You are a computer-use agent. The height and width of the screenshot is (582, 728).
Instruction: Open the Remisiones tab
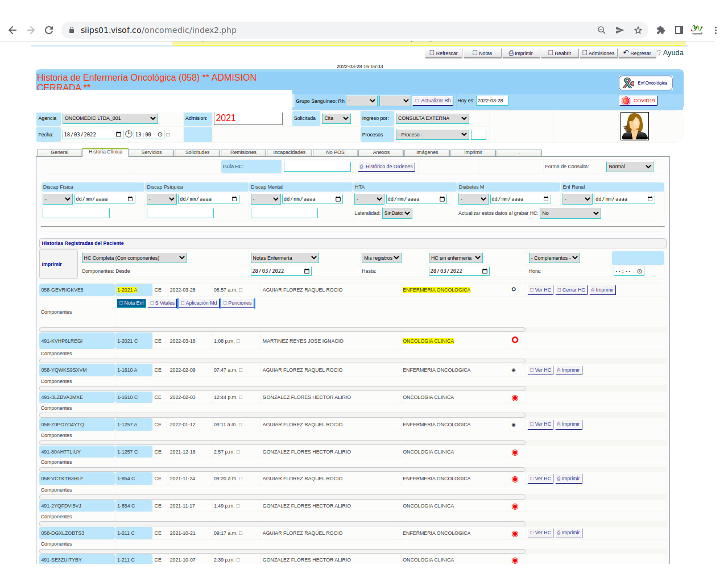243,152
